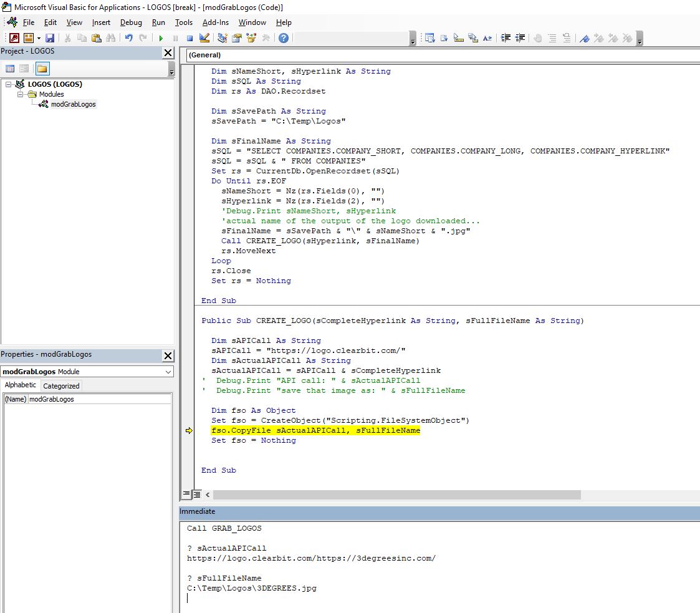
Task: Click the Help question mark button
Action: (282, 37)
